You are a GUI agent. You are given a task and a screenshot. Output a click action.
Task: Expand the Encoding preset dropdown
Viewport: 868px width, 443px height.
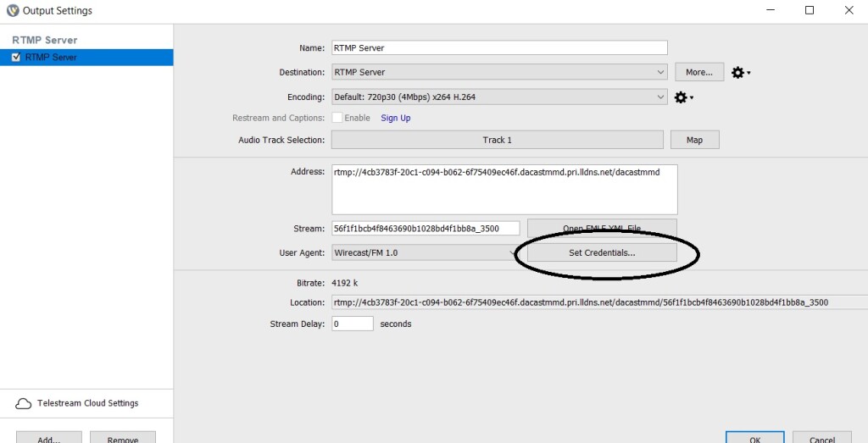point(499,97)
